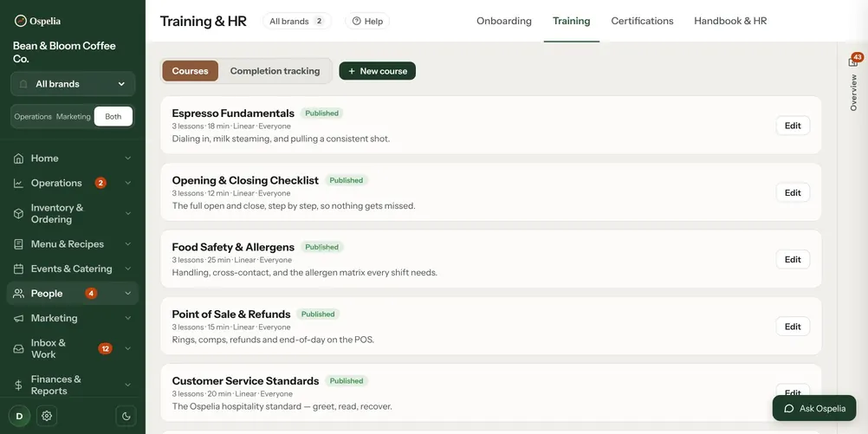Screen dimensions: 868x434
Task: Select the Training tab
Action: [x=571, y=21]
